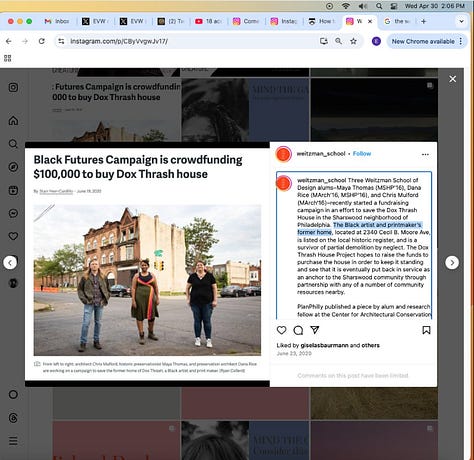
Task: Reload the page
Action: tap(42, 41)
